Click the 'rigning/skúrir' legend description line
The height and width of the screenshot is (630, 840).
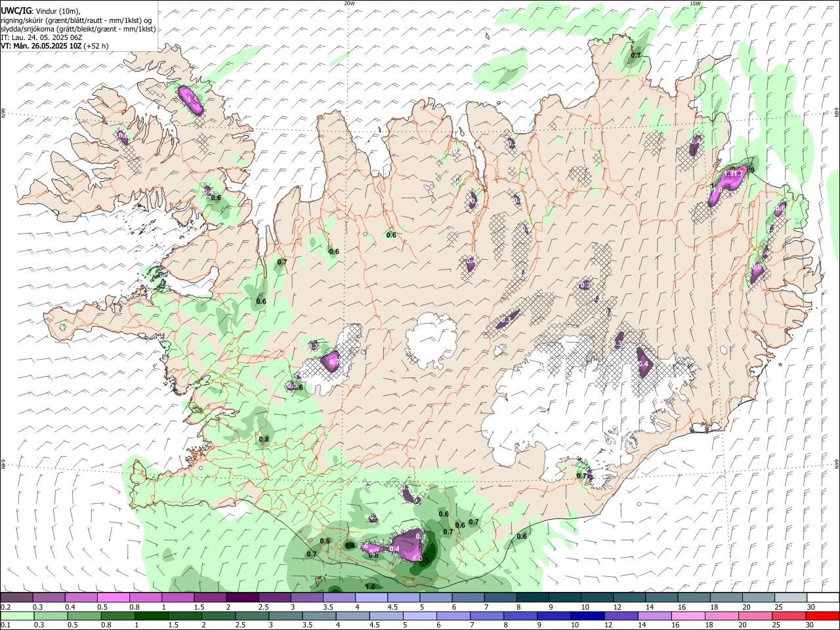click(x=75, y=20)
